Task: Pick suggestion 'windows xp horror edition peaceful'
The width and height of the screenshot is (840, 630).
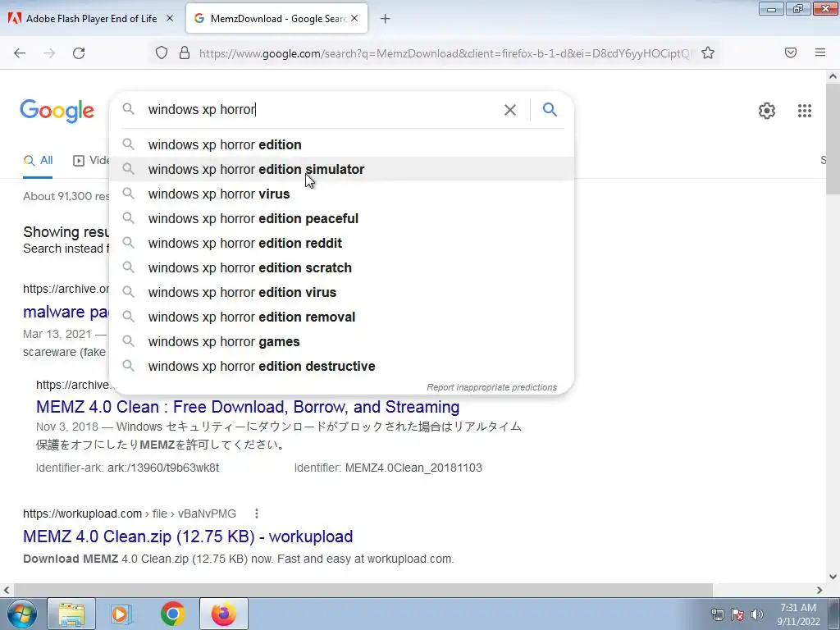Action: pyautogui.click(x=341, y=218)
